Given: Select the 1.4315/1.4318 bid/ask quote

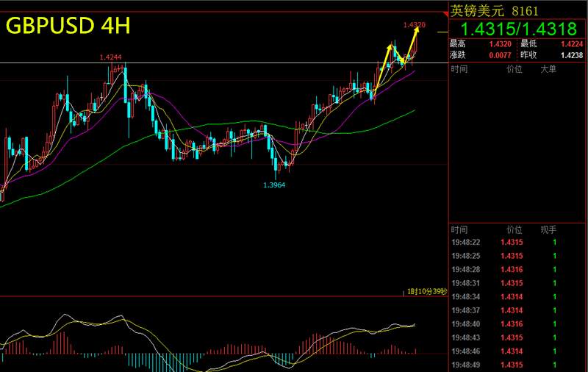Looking at the screenshot, I should [518, 29].
